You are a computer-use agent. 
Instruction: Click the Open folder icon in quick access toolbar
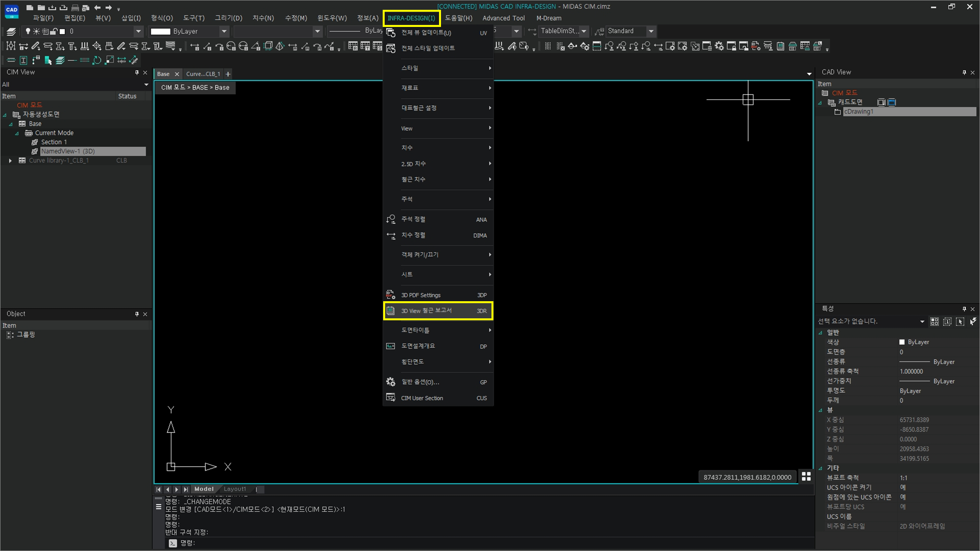[x=41, y=7]
